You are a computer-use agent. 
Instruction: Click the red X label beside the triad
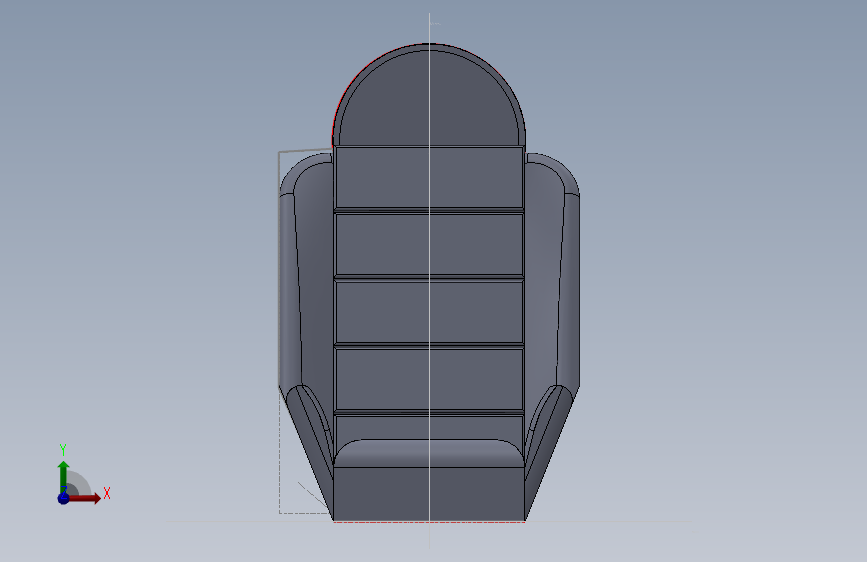click(107, 493)
